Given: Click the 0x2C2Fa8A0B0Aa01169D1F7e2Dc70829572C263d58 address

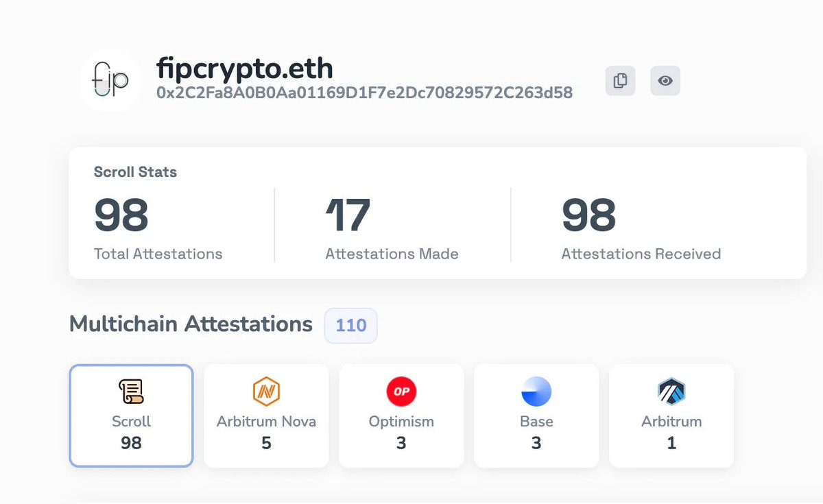Looking at the screenshot, I should 365,93.
